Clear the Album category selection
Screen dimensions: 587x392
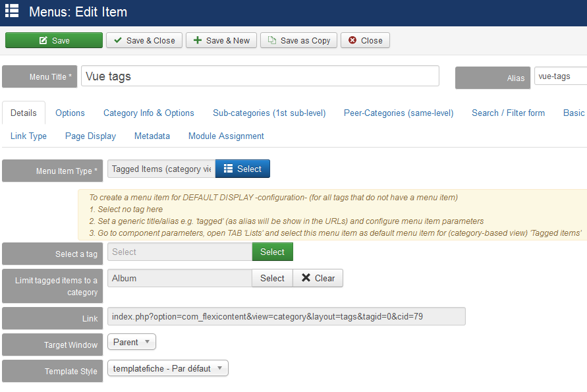(318, 278)
